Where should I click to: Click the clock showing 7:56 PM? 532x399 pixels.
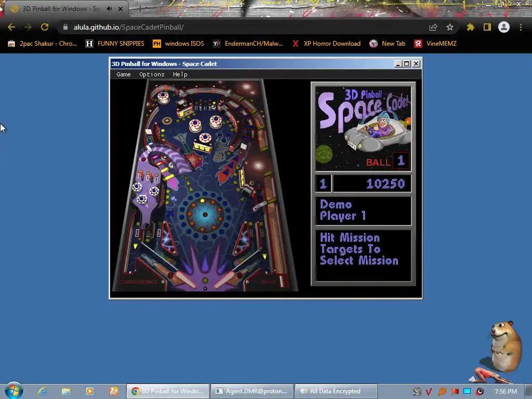click(x=506, y=392)
